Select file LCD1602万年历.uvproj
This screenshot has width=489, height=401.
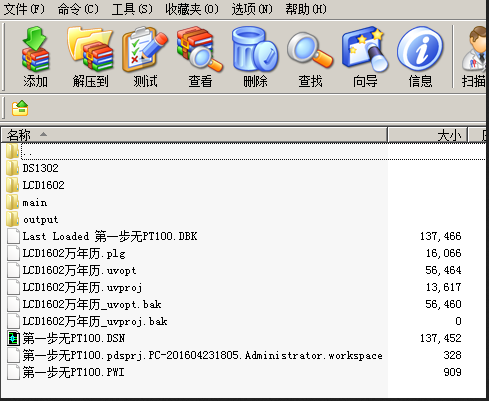[x=82, y=287]
